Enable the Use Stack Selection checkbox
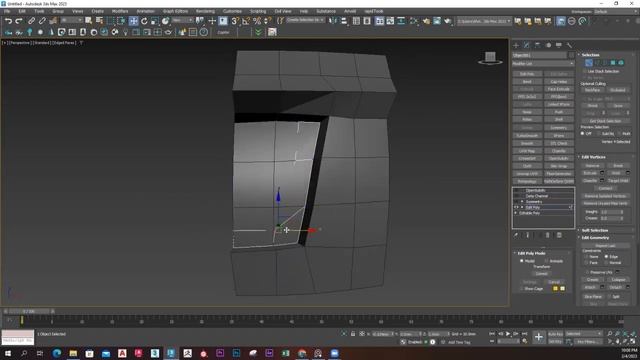The width and height of the screenshot is (640, 360). click(x=584, y=71)
